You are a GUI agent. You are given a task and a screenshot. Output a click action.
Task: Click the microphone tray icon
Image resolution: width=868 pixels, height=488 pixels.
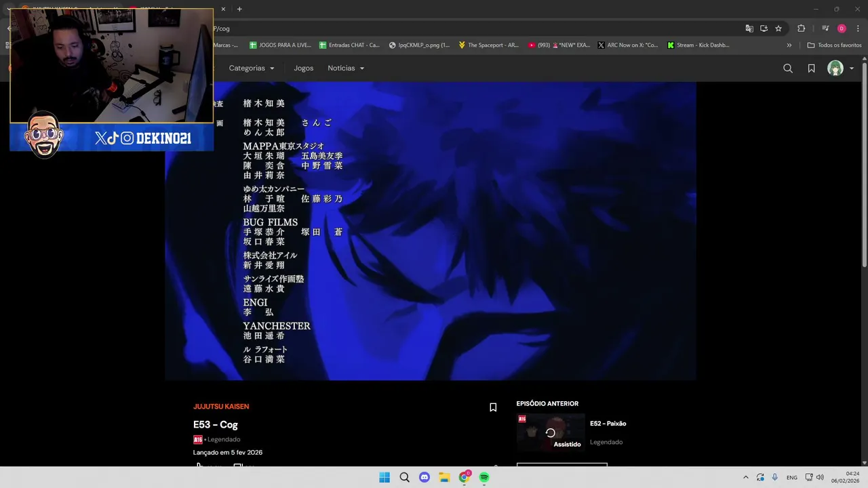[774, 477]
